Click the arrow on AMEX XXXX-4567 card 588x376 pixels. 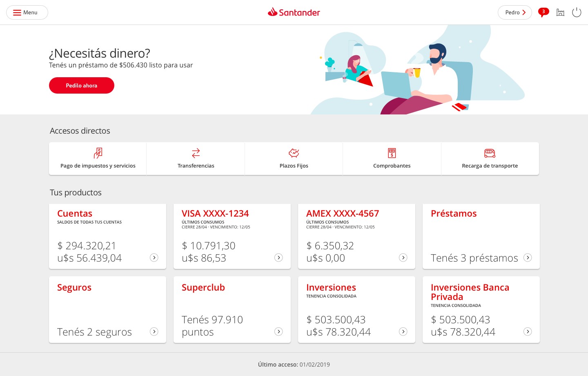[403, 257]
